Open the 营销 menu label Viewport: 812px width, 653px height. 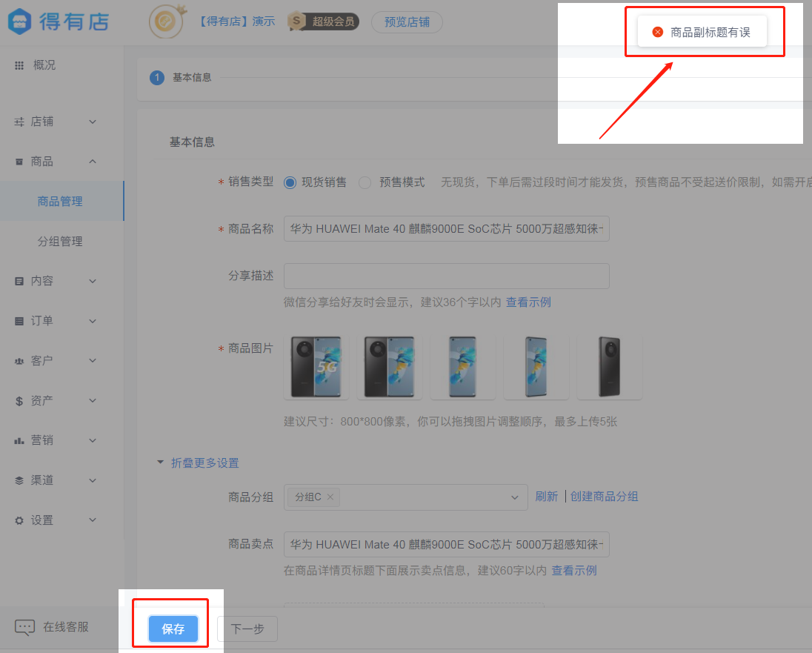coord(42,440)
